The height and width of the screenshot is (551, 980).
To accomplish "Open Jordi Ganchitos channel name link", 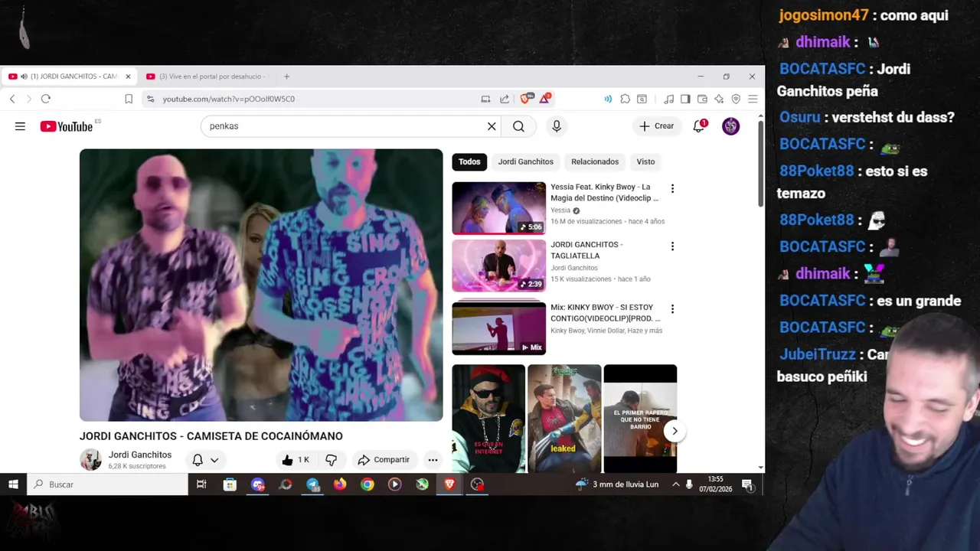I will (x=140, y=455).
